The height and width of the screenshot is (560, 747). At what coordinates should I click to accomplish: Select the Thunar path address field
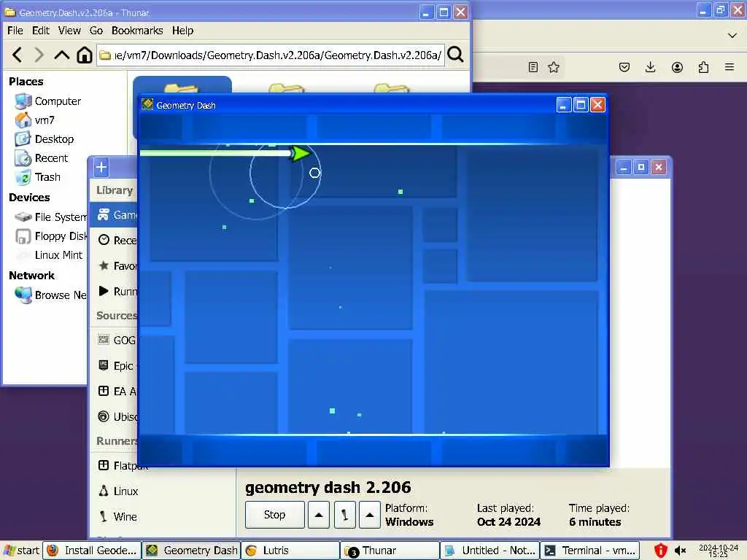pyautogui.click(x=271, y=55)
